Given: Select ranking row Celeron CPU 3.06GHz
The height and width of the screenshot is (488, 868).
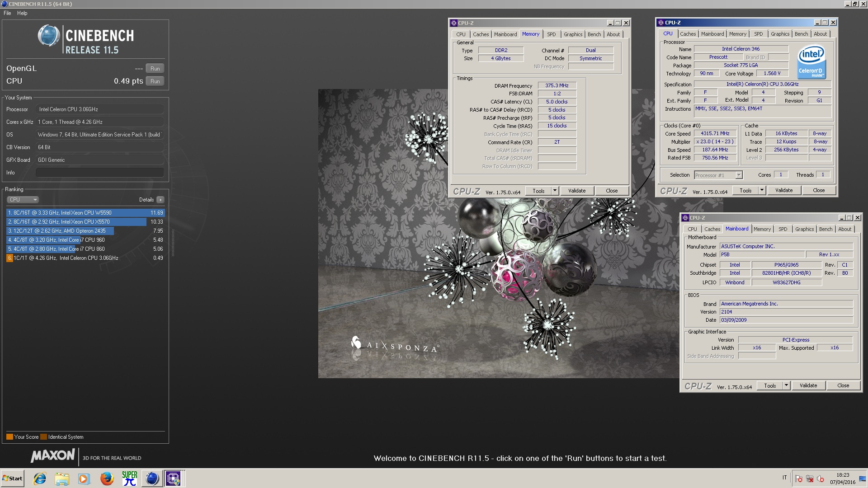Looking at the screenshot, I should click(85, 258).
